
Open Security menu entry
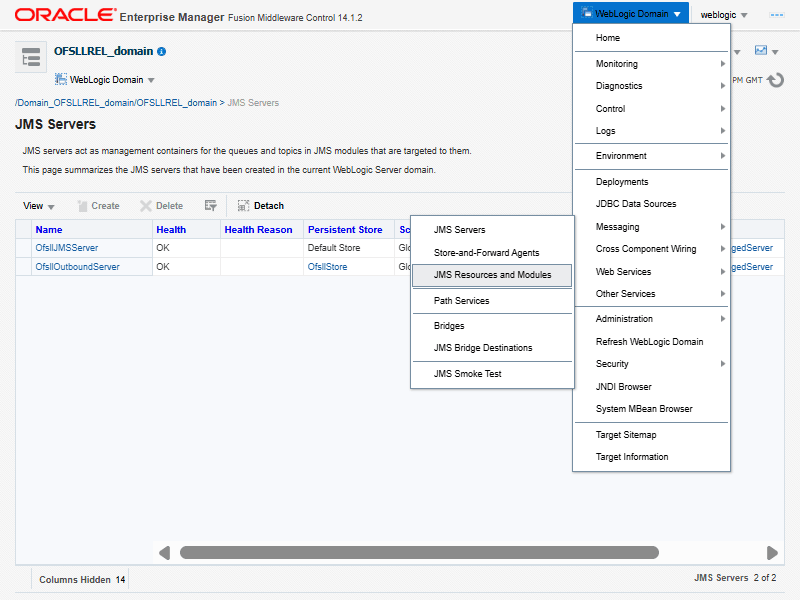click(652, 363)
